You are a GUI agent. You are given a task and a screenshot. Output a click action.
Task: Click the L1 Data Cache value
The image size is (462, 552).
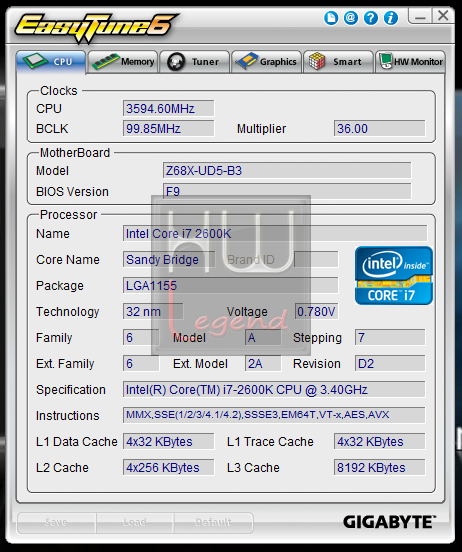pos(168,441)
